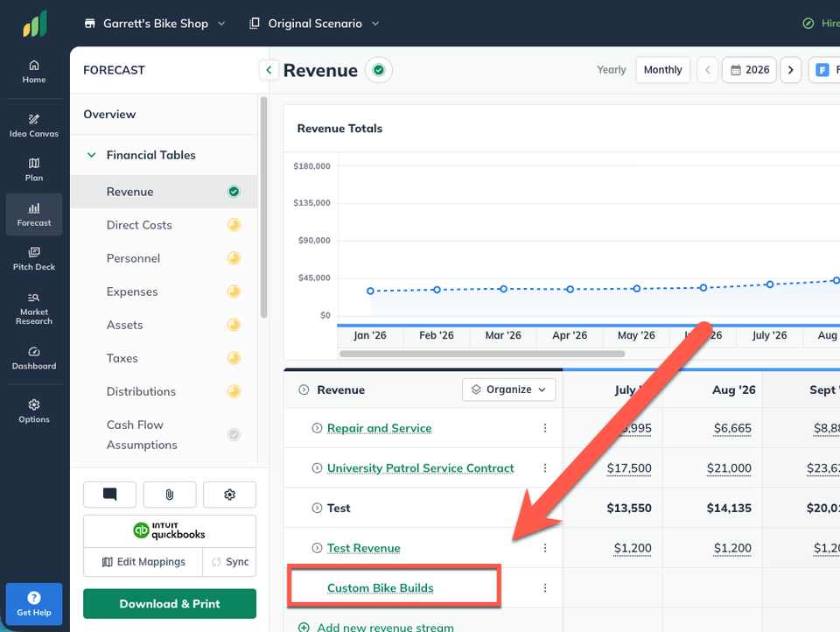Screen dimensions: 840x632
Task: Collapse the Financial Tables section
Action: (92, 155)
